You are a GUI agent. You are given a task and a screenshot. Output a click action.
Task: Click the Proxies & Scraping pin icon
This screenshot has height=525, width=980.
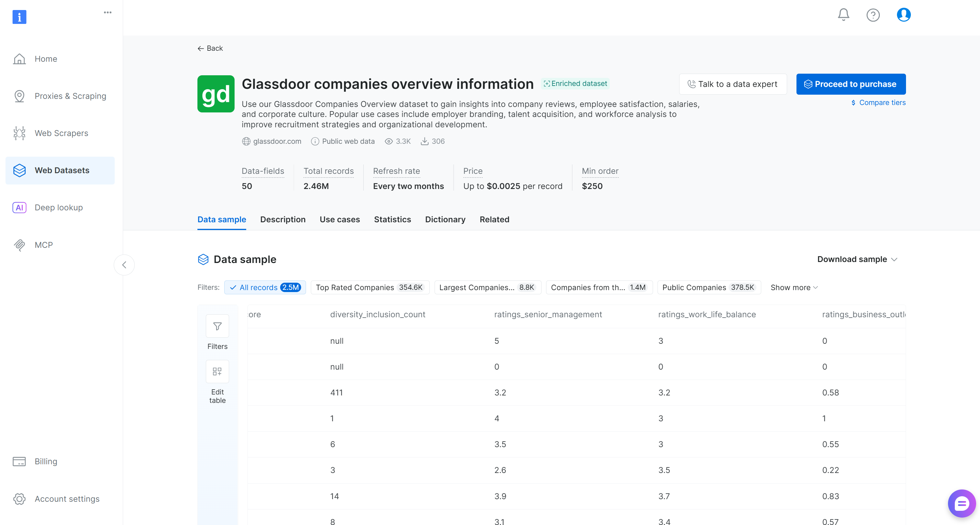(19, 96)
